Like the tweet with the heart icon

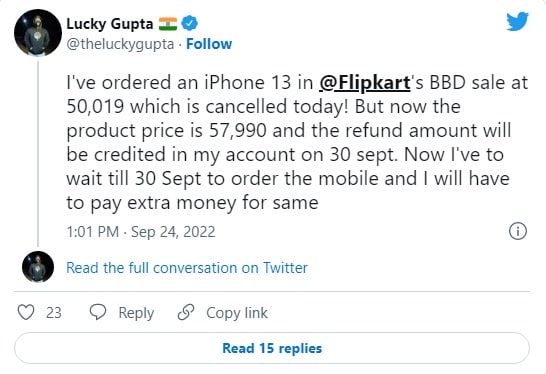tap(26, 312)
